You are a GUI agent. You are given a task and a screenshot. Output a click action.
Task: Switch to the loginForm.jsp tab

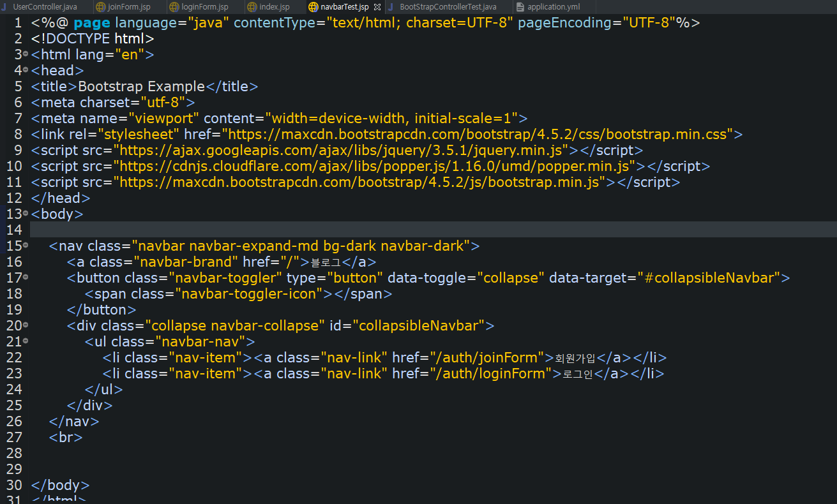204,7
